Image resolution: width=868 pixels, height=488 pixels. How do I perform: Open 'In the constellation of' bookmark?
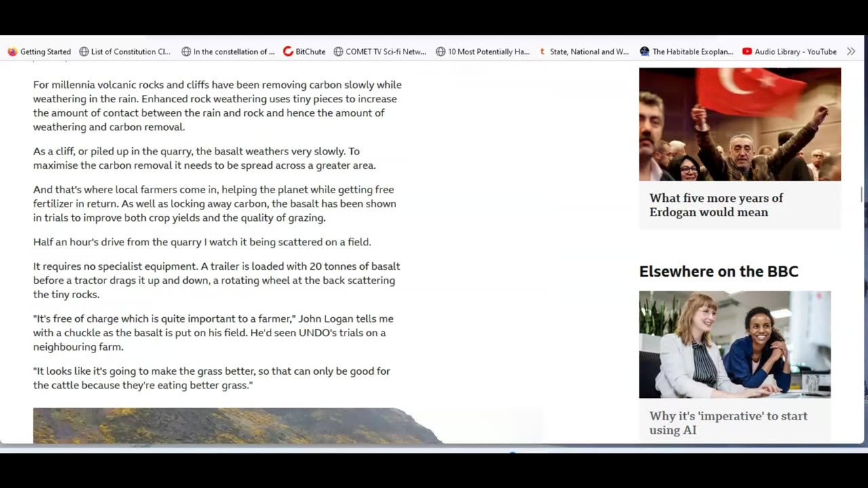tap(228, 52)
